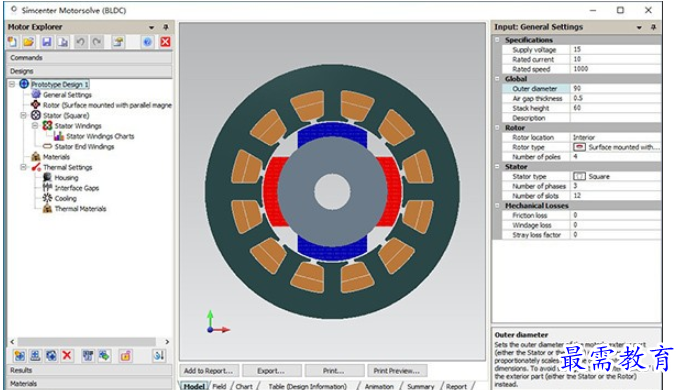Click the Print button
The image size is (682, 390).
334,371
